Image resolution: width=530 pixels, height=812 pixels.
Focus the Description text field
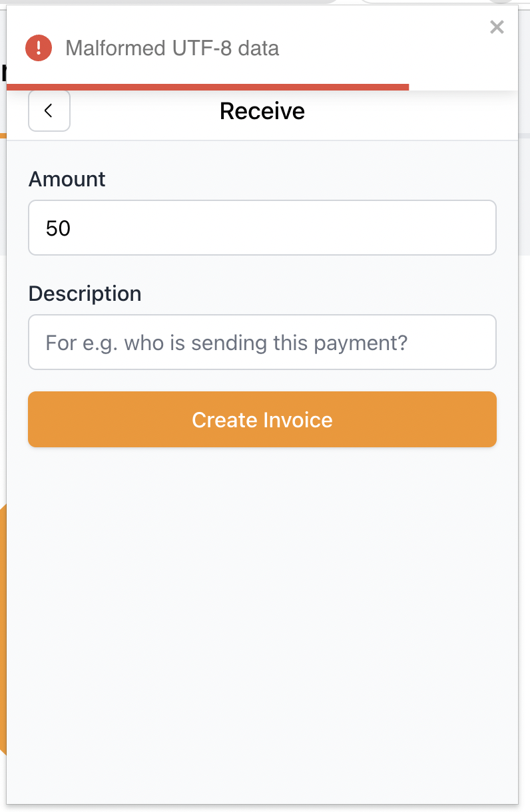point(262,342)
